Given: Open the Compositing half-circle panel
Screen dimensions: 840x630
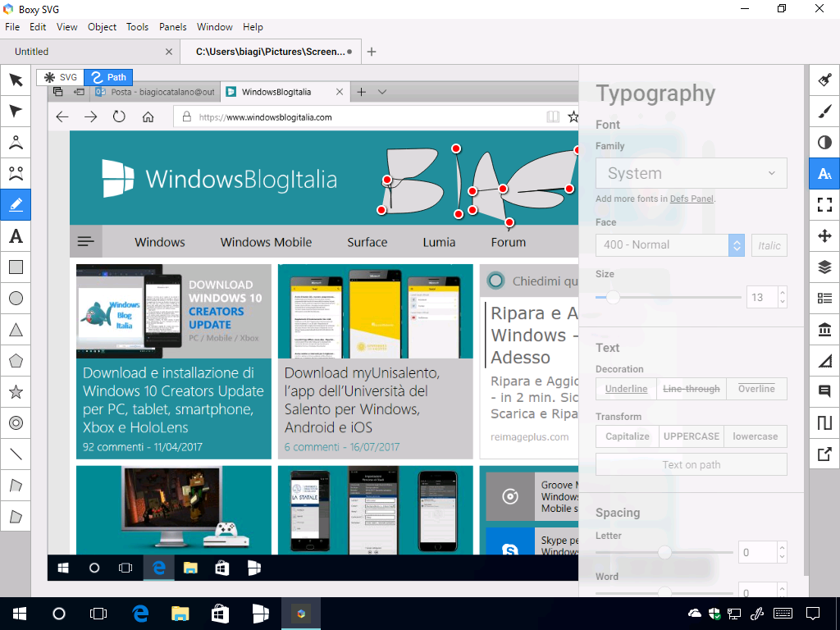Looking at the screenshot, I should point(824,143).
